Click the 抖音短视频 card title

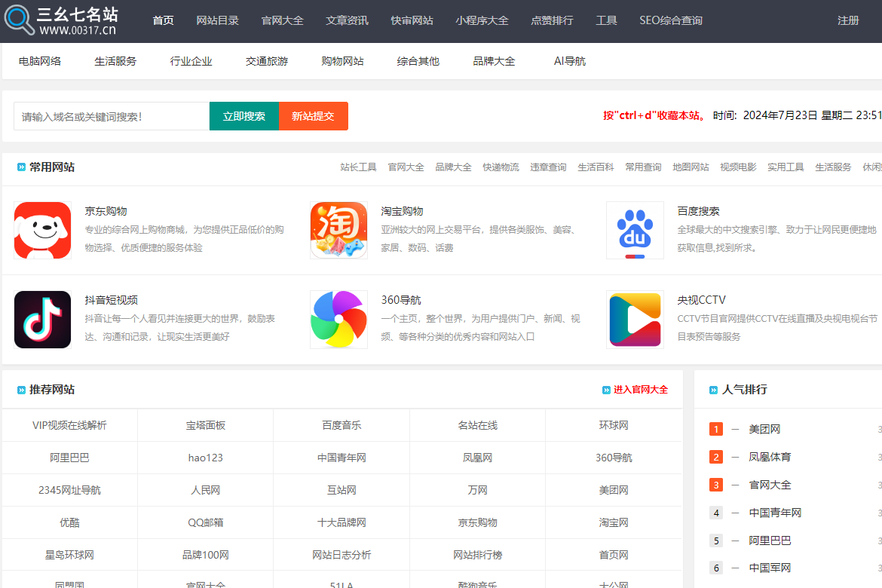coord(112,301)
